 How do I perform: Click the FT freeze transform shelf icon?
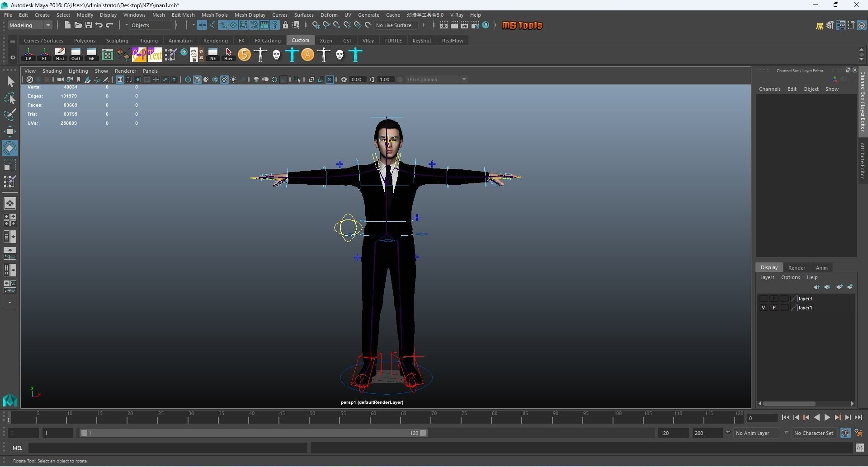coord(44,55)
